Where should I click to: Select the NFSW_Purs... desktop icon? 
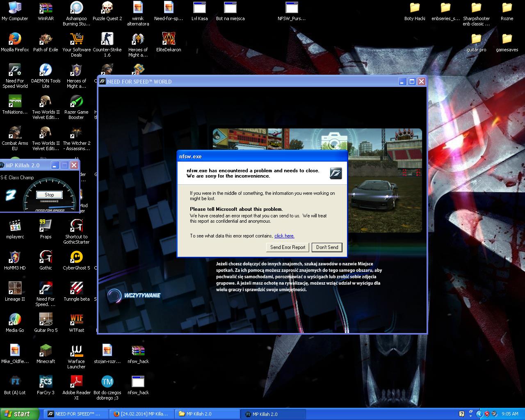(292, 11)
